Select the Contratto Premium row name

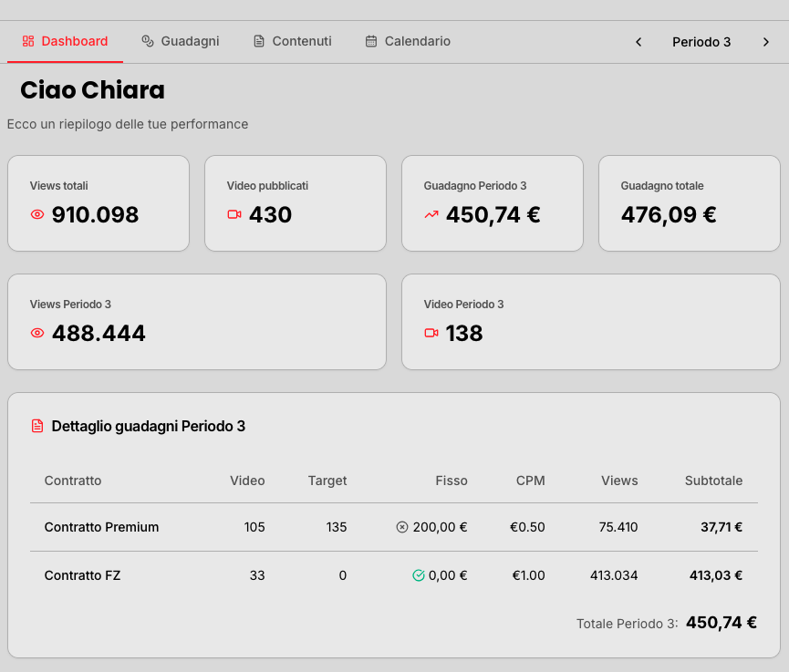[101, 527]
